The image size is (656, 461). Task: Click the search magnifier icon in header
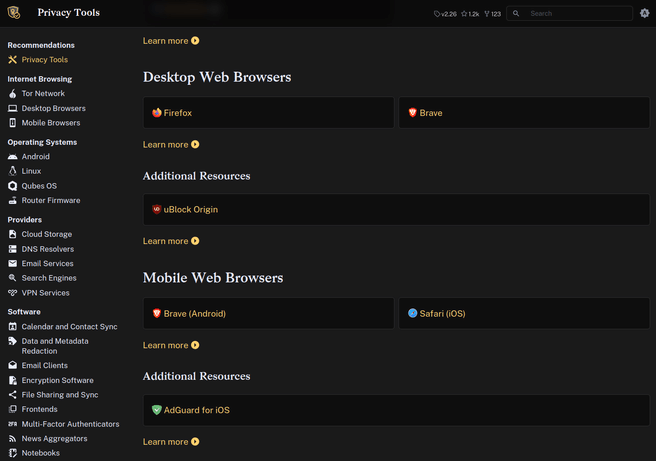tap(516, 13)
